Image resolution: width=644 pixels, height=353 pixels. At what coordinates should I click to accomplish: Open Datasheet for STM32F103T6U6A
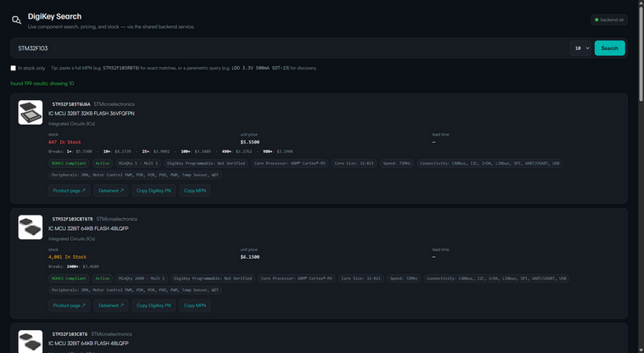[x=111, y=190]
